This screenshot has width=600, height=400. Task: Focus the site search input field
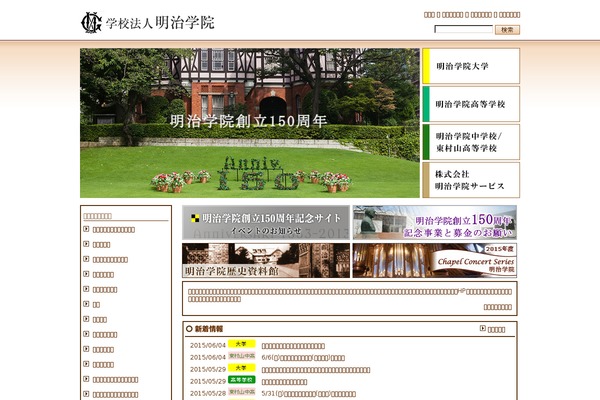[x=463, y=29]
